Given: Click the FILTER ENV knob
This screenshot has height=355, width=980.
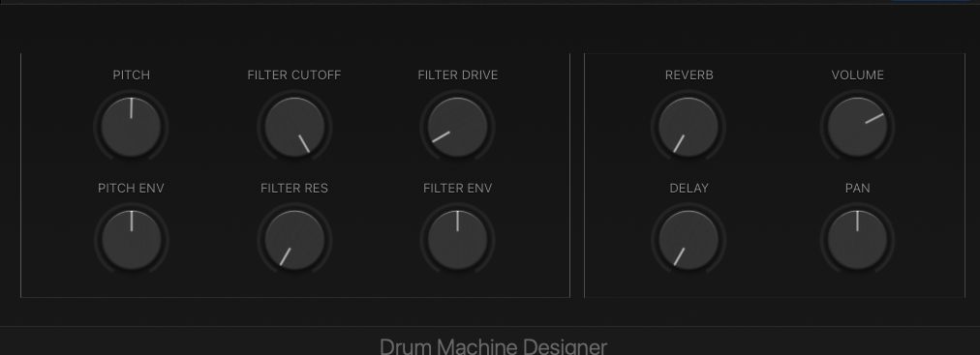Looking at the screenshot, I should (457, 240).
